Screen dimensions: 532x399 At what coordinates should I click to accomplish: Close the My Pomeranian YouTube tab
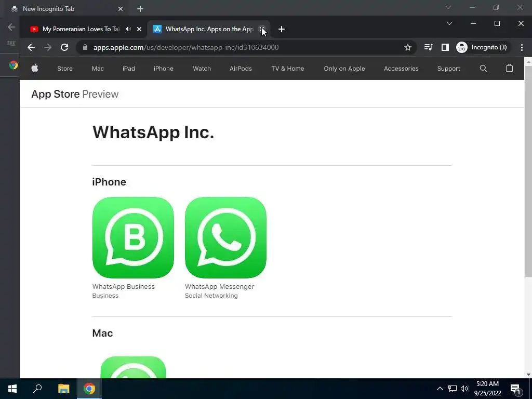click(139, 29)
